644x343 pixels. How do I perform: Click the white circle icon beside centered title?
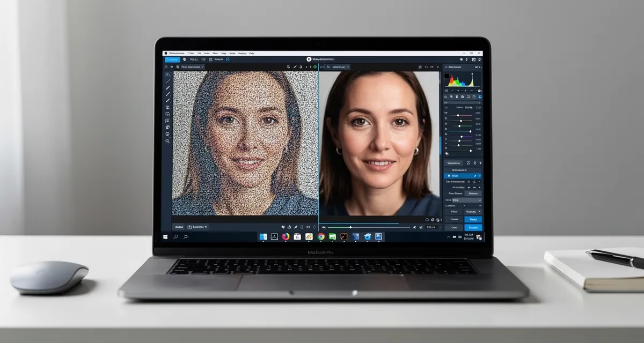[x=309, y=59]
